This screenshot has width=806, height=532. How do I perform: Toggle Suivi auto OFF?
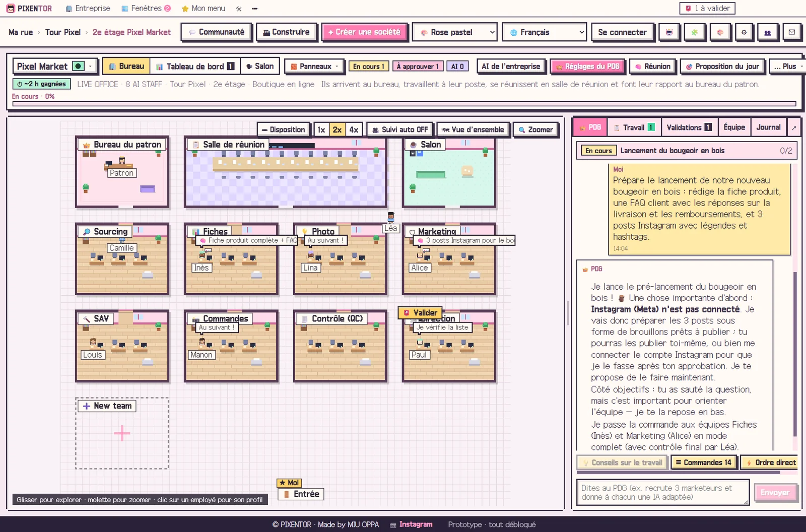(400, 129)
